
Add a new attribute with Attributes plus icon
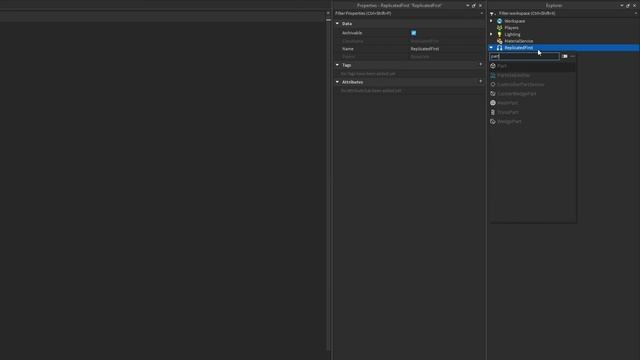[480, 82]
